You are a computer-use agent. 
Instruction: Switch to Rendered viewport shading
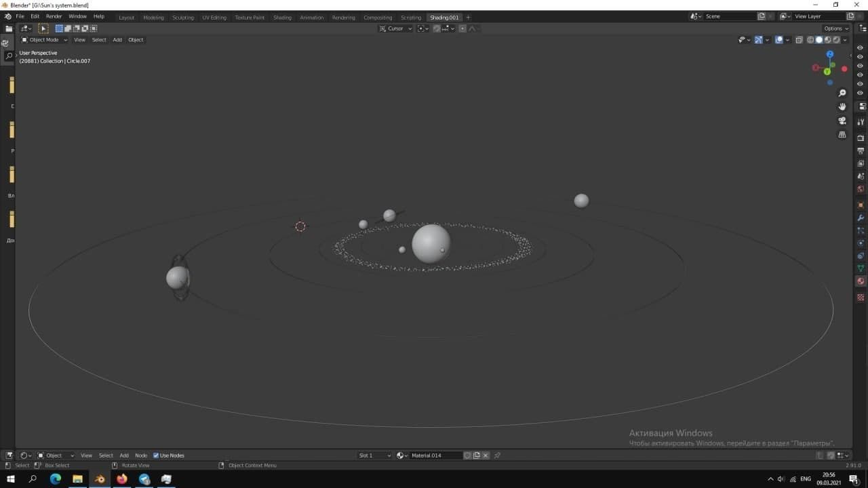(x=836, y=40)
